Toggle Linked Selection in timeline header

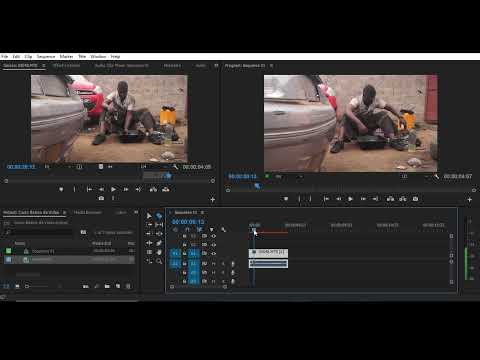pos(199,230)
